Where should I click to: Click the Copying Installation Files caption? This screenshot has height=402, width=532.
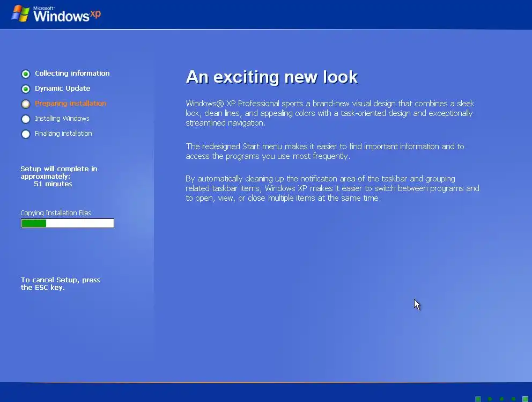(x=56, y=213)
